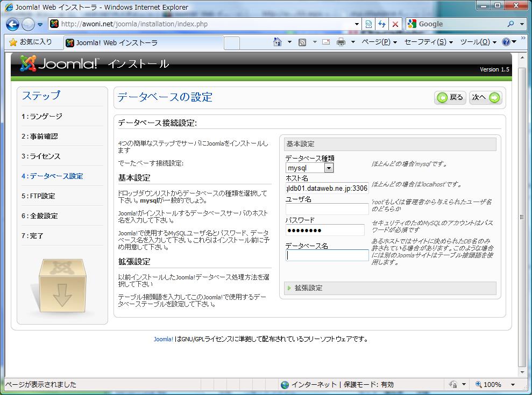Click the 100% zoom level button

tap(488, 384)
